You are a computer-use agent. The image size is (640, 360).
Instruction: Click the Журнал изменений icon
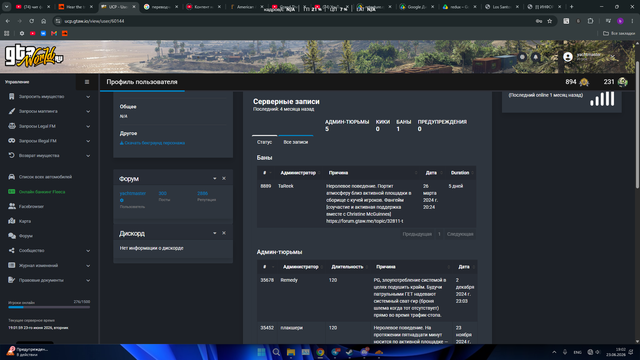(11, 265)
